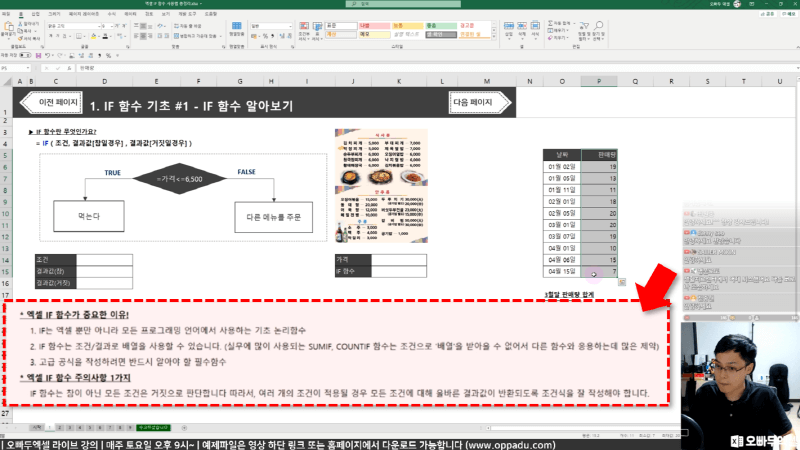The height and width of the screenshot is (450, 800).
Task: Open the font color dropdown arrow
Action: [111, 36]
